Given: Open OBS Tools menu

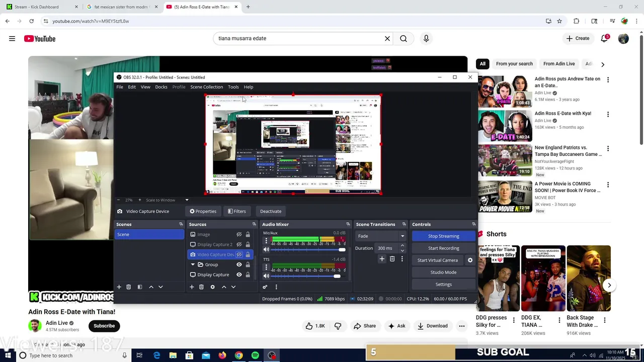Looking at the screenshot, I should click(x=233, y=87).
